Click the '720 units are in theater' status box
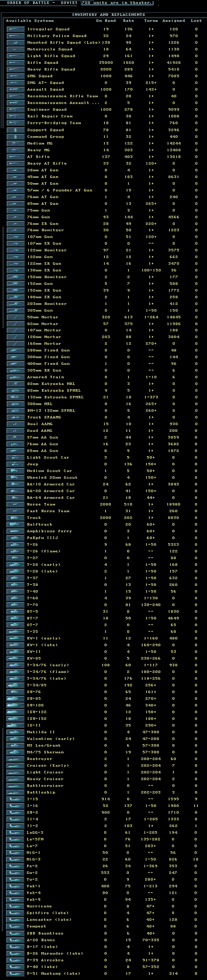This screenshot has width=207, height=980. pos(117,3)
